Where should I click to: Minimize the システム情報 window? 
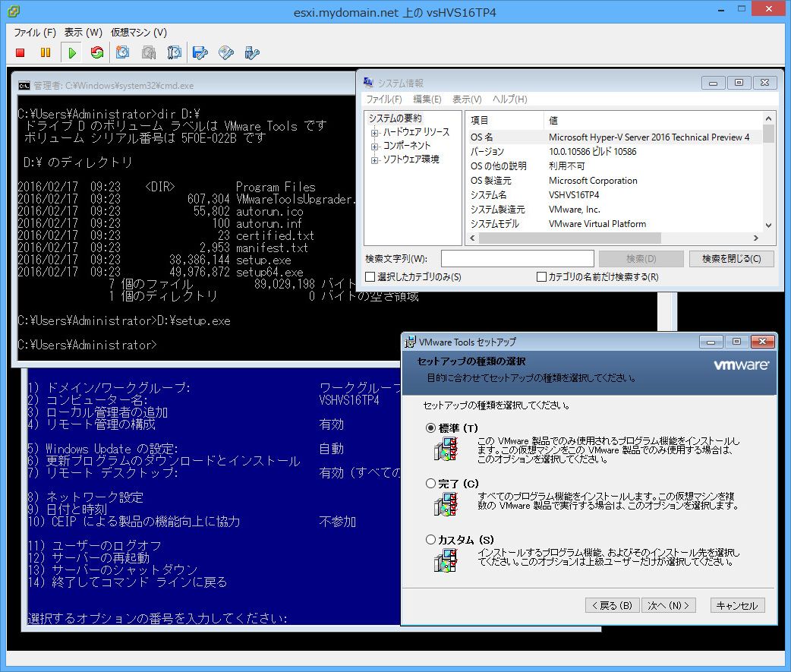(713, 83)
